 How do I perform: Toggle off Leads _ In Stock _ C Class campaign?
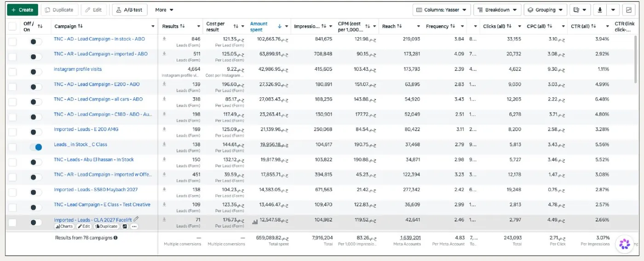click(36, 147)
